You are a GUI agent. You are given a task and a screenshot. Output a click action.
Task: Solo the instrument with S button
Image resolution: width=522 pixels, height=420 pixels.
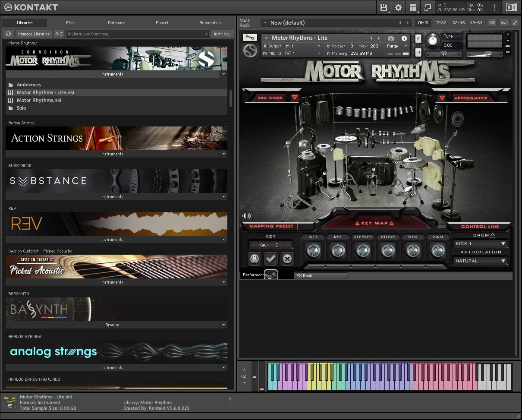click(418, 38)
